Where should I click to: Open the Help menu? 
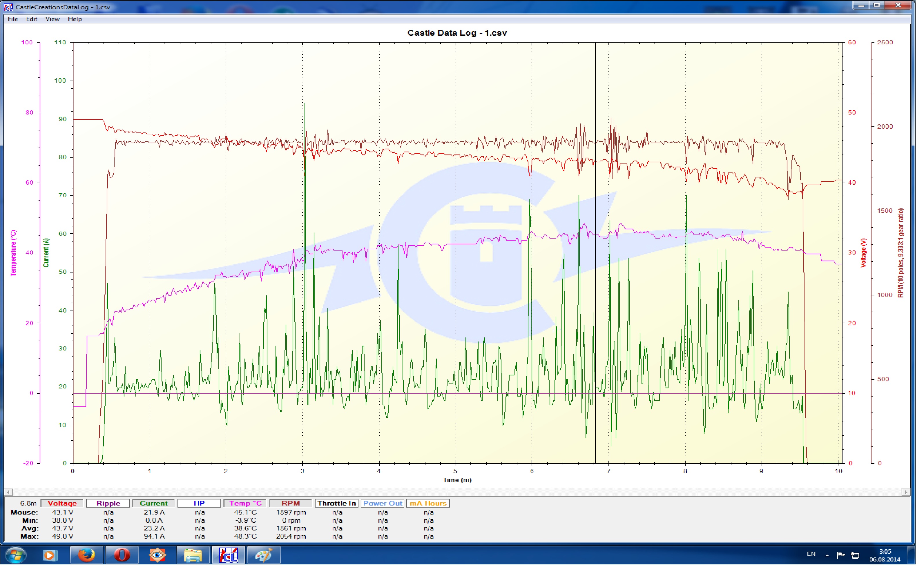click(x=75, y=19)
